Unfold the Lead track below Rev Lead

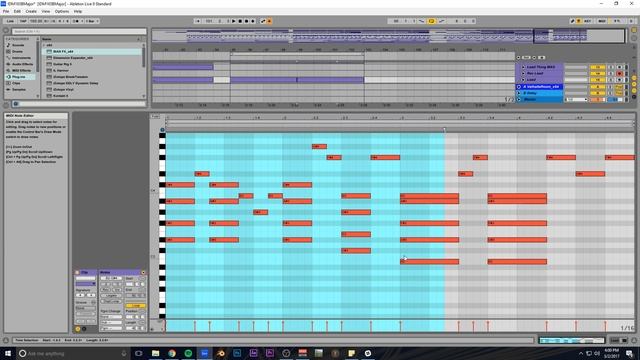click(x=523, y=80)
